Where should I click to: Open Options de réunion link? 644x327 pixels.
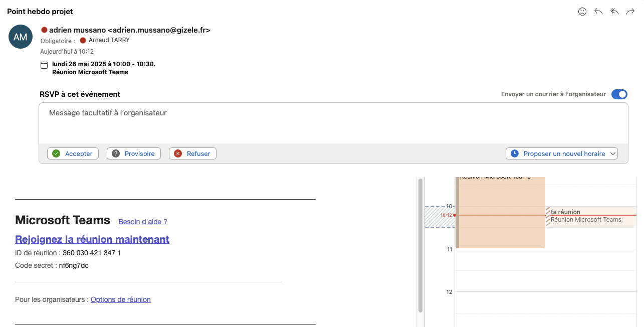point(120,299)
